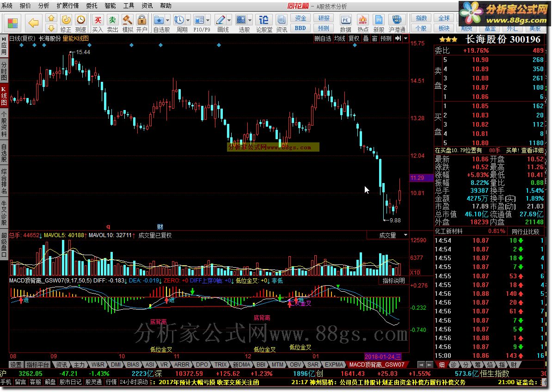Click the down arrow toolbar icon

(x=51, y=28)
